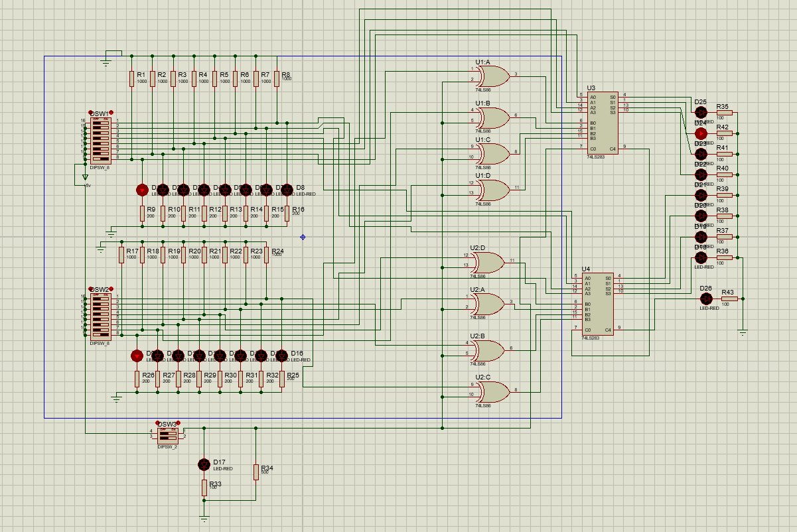This screenshot has width=797, height=532.
Task: Select resistor R1 at top row
Action: (x=131, y=78)
